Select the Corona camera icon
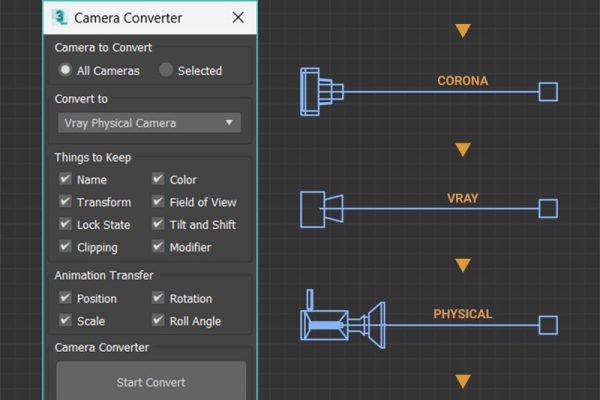The image size is (600, 400). 322,92
